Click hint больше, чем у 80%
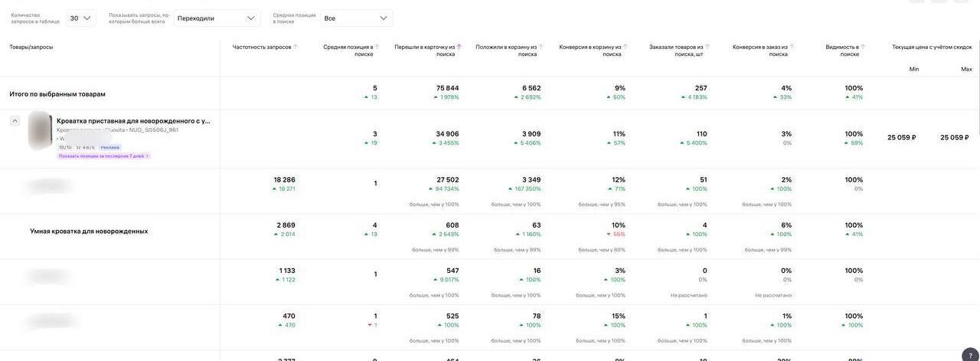The height and width of the screenshot is (361, 980). 602,250
